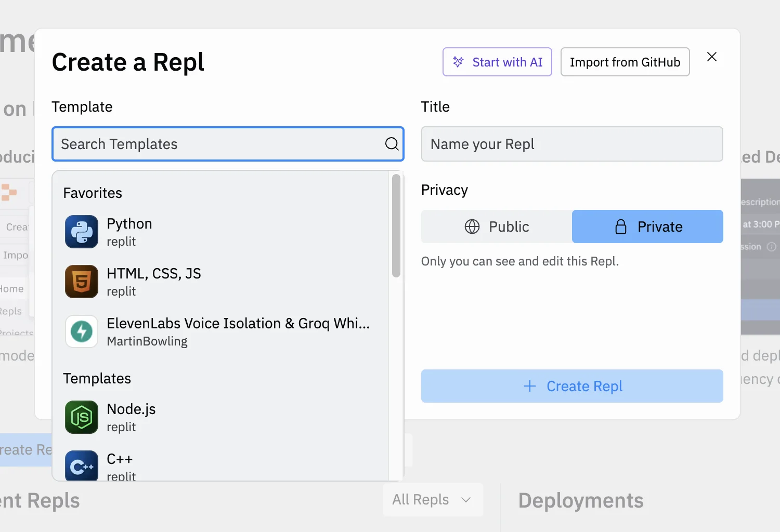780x532 pixels.
Task: Set privacy to Private
Action: pos(647,227)
